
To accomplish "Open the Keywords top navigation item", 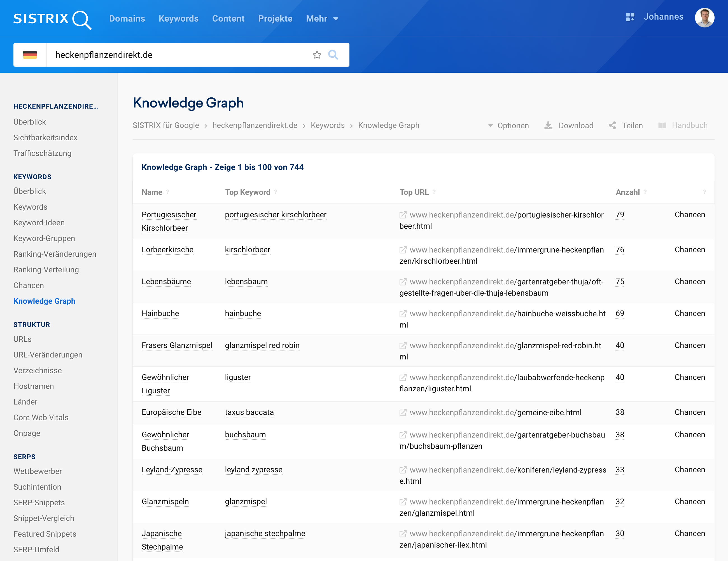I will tap(178, 19).
